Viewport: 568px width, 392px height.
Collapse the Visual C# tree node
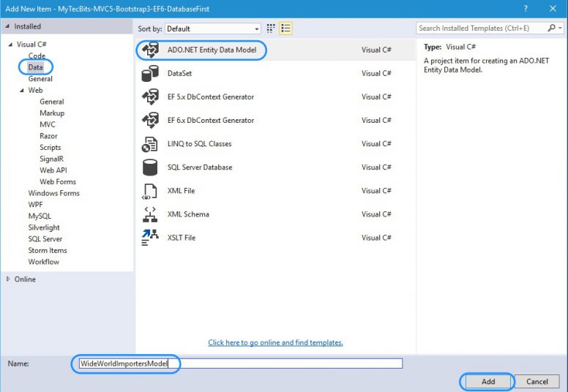[x=10, y=44]
